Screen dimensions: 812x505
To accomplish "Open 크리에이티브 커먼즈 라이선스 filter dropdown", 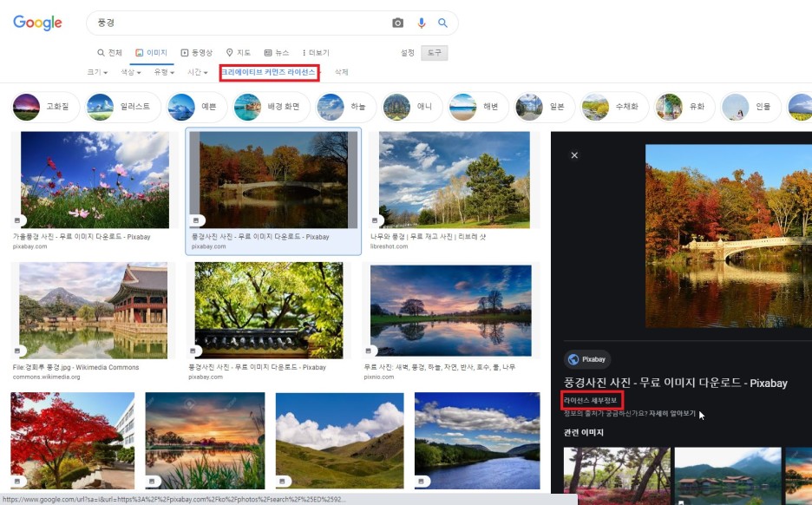I will pyautogui.click(x=269, y=72).
